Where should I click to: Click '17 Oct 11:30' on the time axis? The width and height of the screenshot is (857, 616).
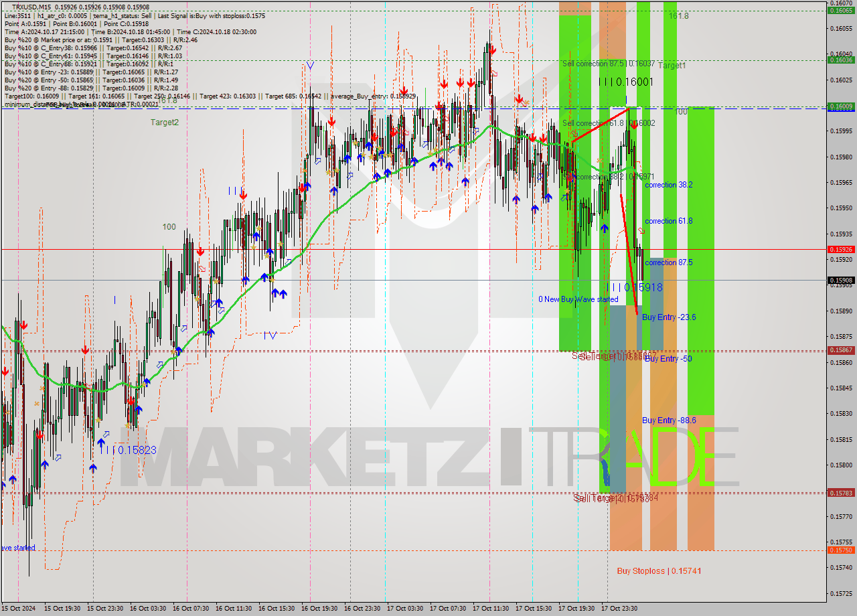coord(491,609)
